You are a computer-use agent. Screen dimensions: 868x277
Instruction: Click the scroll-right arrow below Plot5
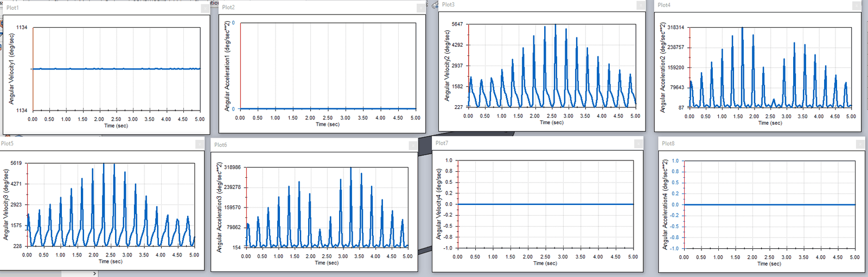coord(94,274)
